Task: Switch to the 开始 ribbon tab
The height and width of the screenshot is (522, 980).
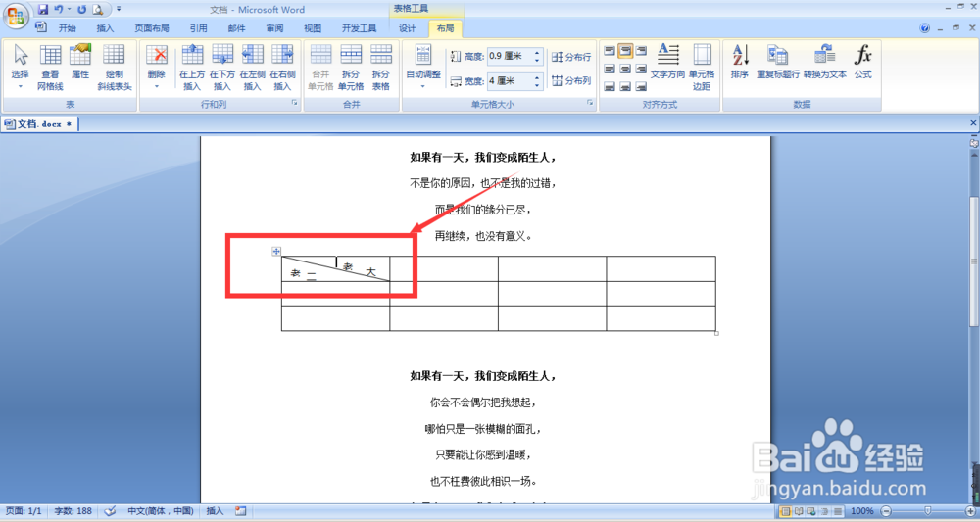Action: pyautogui.click(x=67, y=28)
